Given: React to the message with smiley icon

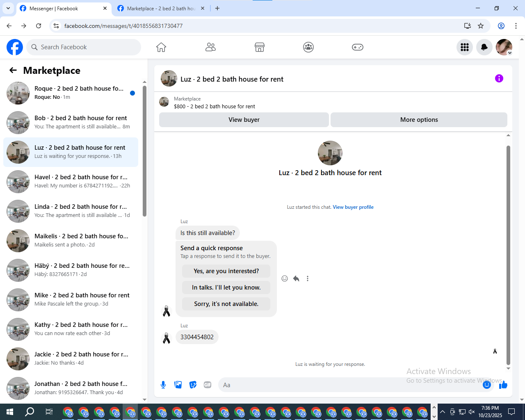Looking at the screenshot, I should tap(285, 278).
